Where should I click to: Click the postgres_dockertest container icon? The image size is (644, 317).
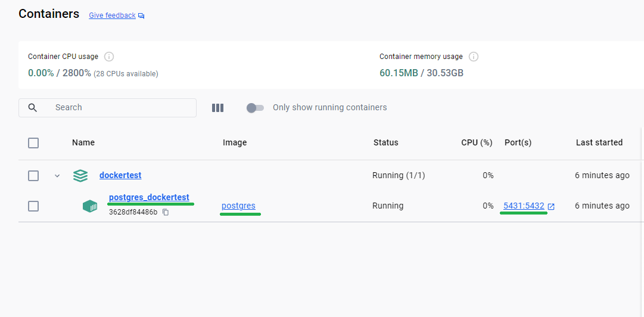[90, 206]
